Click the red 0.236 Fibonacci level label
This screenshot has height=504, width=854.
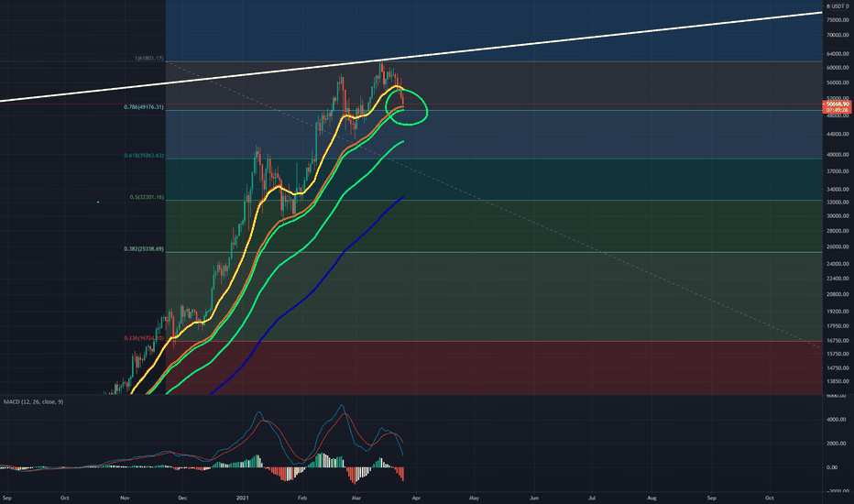coord(144,338)
